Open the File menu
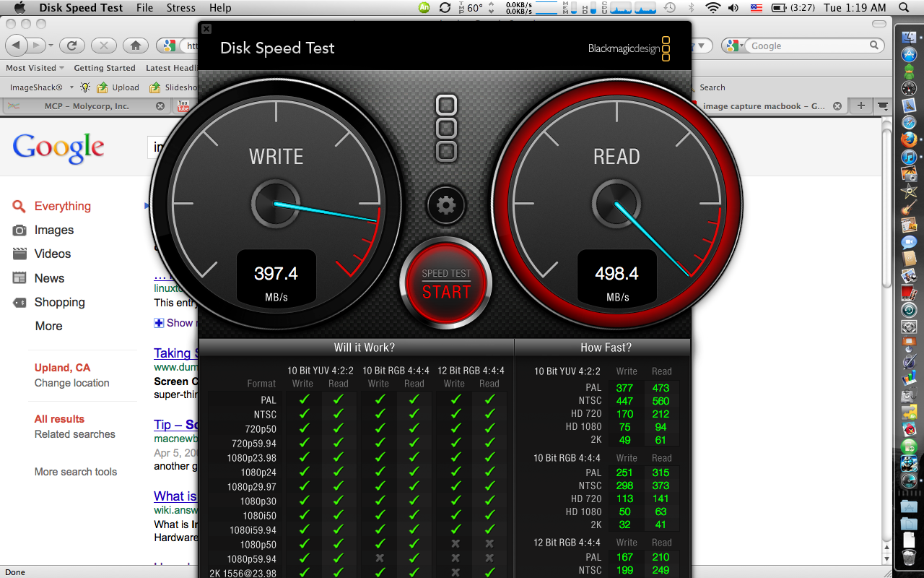 tap(144, 8)
